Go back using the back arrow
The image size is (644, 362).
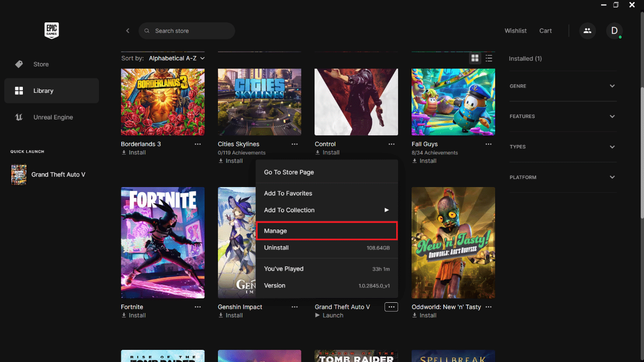point(127,31)
